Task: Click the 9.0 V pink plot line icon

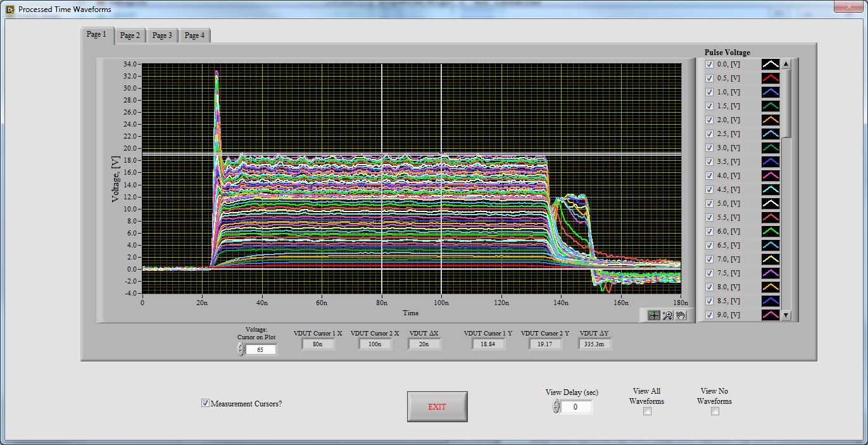Action: coord(770,315)
